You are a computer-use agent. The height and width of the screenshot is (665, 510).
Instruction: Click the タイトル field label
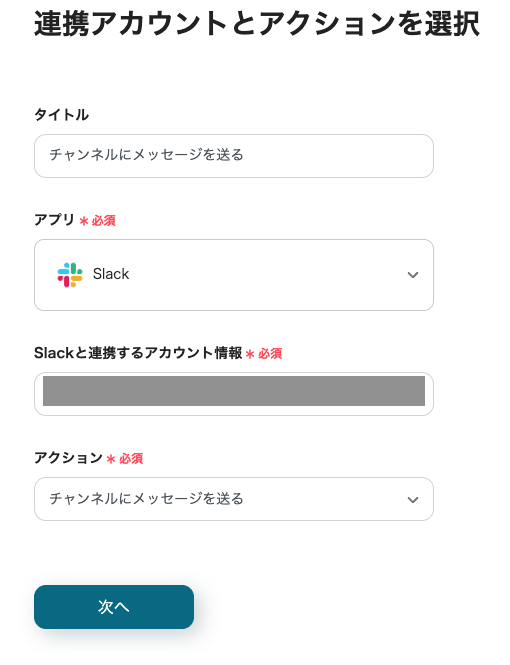(x=61, y=115)
